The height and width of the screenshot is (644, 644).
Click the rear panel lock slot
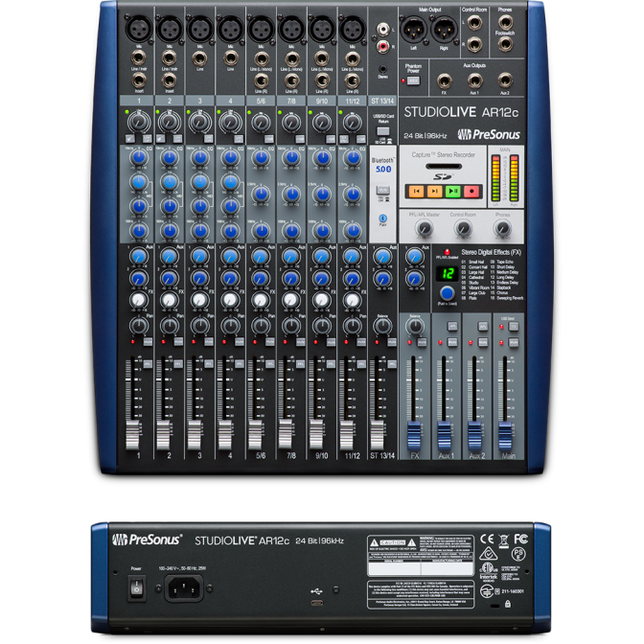(495, 606)
